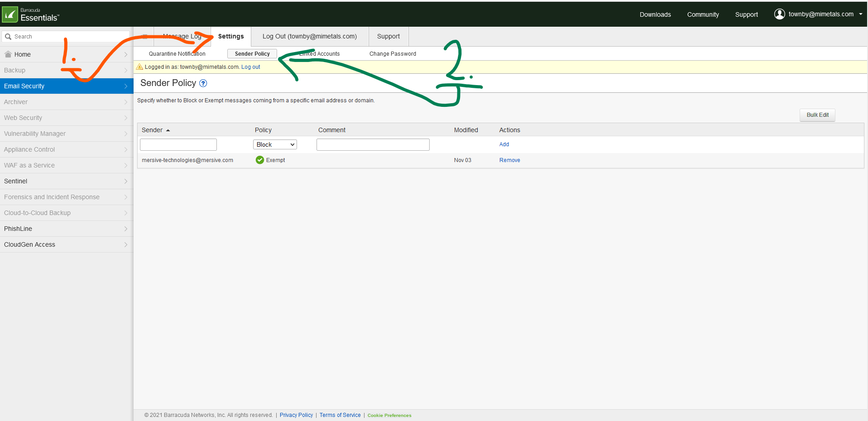Focus the sidebar Search field

[66, 37]
